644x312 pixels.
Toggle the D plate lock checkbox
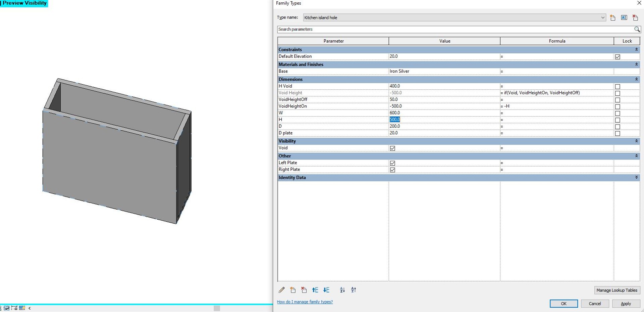pyautogui.click(x=618, y=134)
